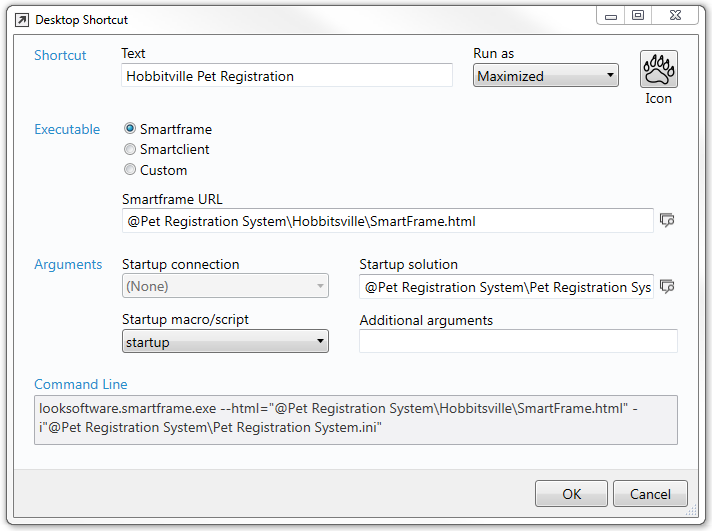
Task: Click the shortcut Text input field
Action: click(287, 75)
